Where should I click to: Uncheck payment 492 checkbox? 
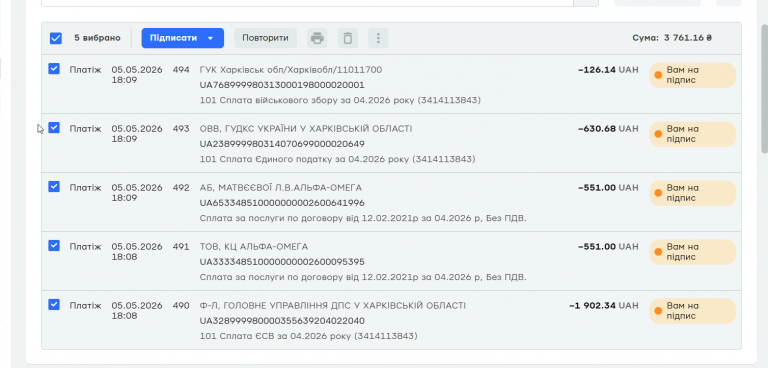(x=54, y=186)
